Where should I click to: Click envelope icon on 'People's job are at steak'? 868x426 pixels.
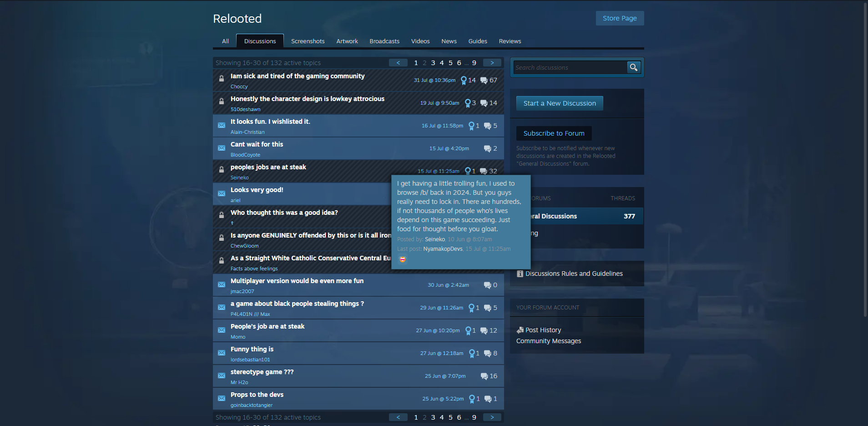point(222,330)
